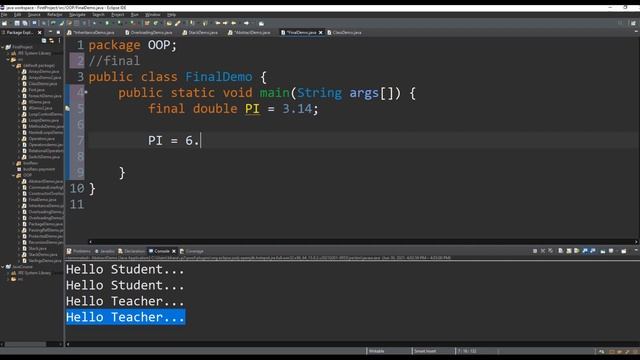Open the Project menu
The image size is (640, 360).
point(118,15)
